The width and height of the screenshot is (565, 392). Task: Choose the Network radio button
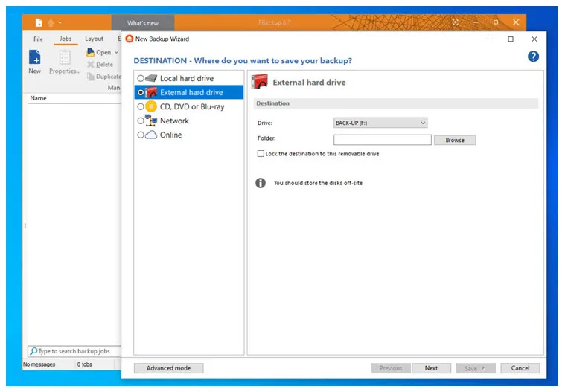point(141,121)
